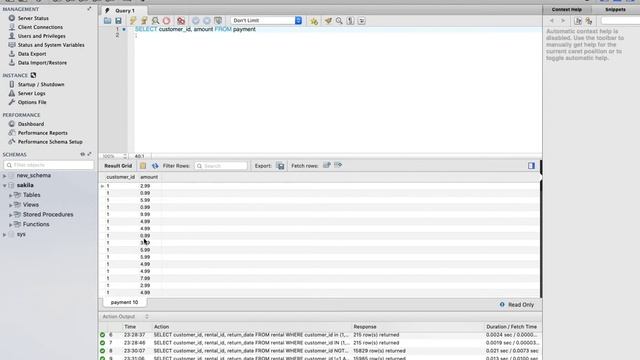The image size is (640, 360).
Task: Run Explain on the current statement
Action: click(155, 20)
